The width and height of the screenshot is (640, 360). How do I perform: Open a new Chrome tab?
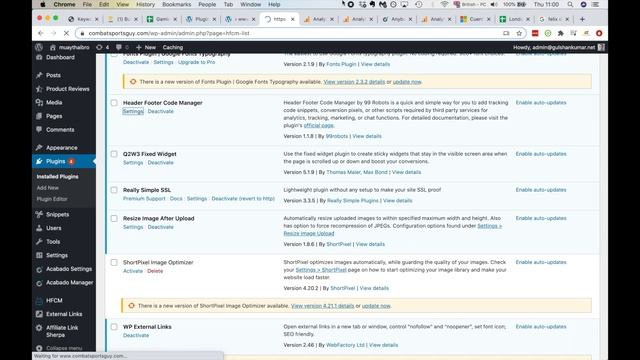582,19
